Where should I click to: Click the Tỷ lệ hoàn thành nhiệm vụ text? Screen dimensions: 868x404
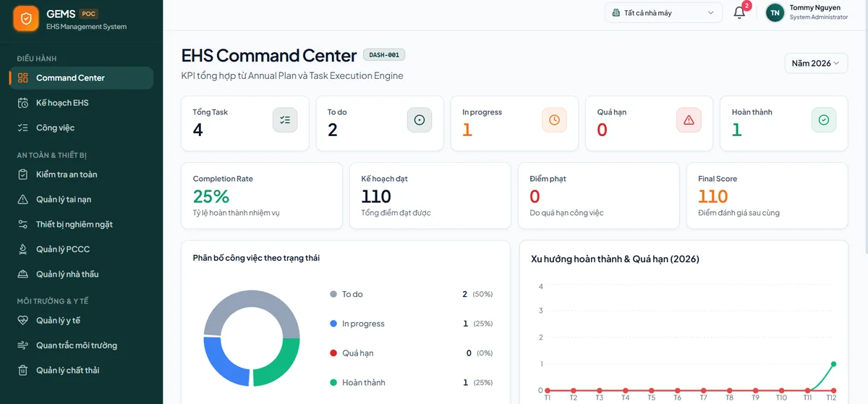pyautogui.click(x=236, y=213)
